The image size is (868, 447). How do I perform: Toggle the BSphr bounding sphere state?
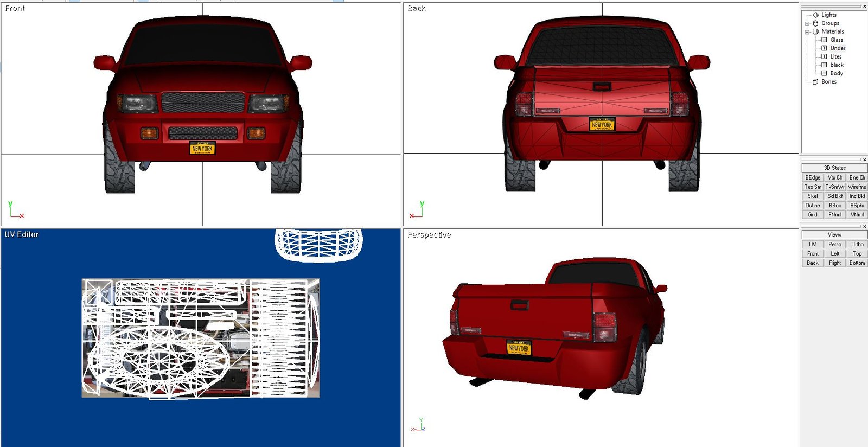click(857, 206)
